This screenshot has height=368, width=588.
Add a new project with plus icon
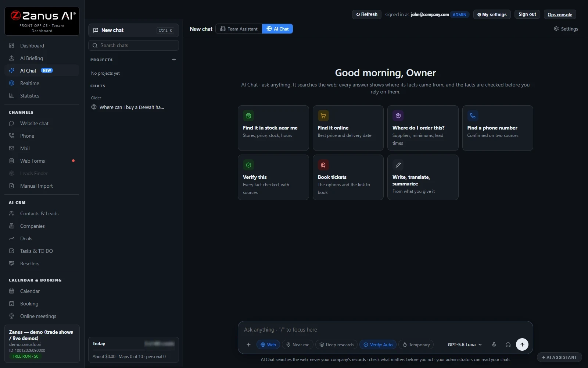pos(174,60)
